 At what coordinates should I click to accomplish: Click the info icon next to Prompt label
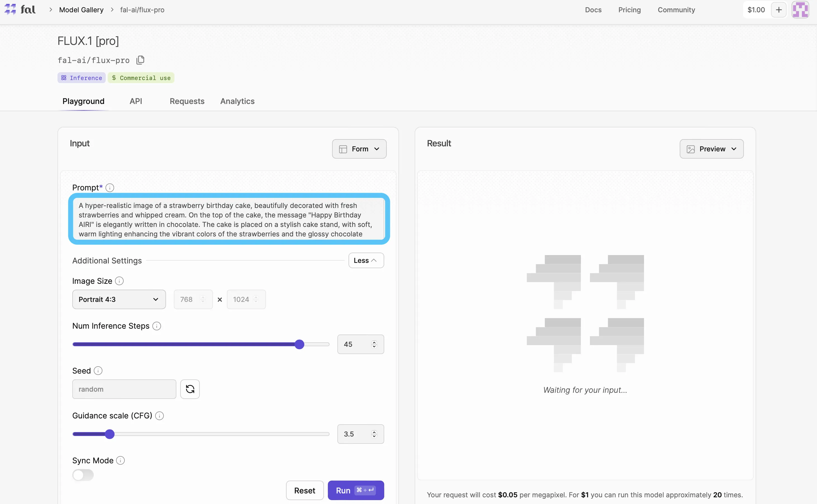click(109, 187)
